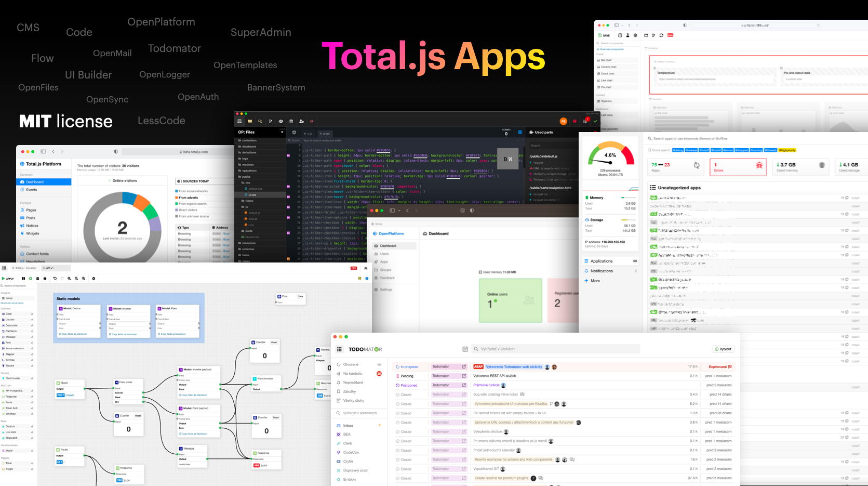Image resolution: width=868 pixels, height=486 pixels.
Task: Open task Vytvorenie Todomator web stránky
Action: tap(514, 366)
